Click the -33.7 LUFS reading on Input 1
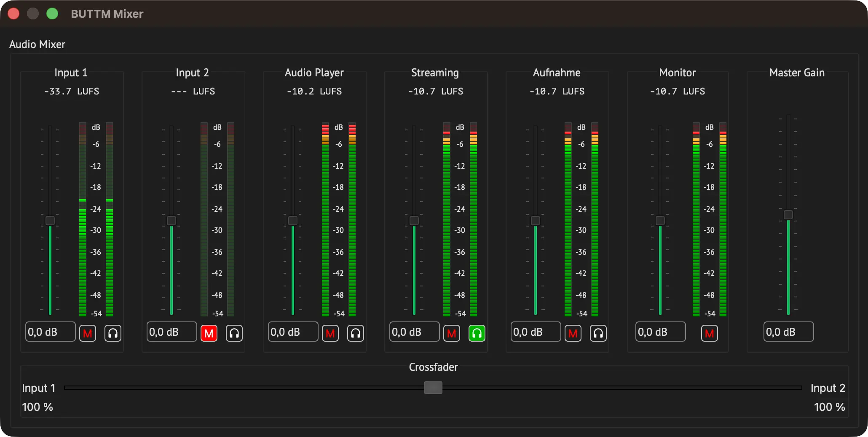Screen dimensions: 868x437 (x=72, y=91)
